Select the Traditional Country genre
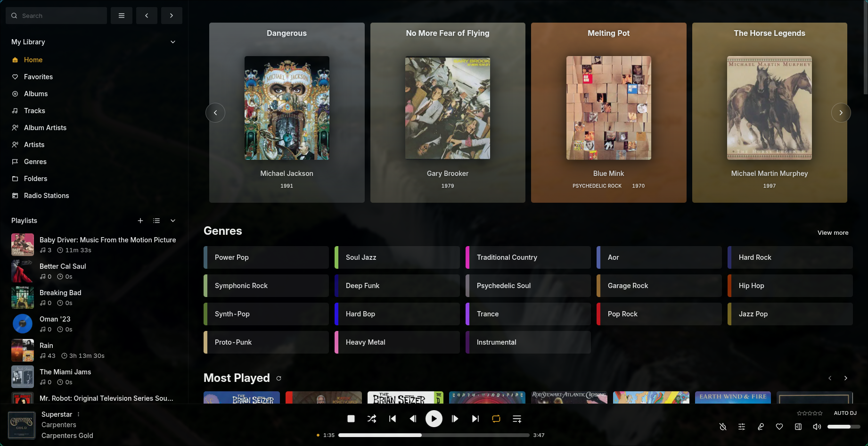 tap(528, 257)
